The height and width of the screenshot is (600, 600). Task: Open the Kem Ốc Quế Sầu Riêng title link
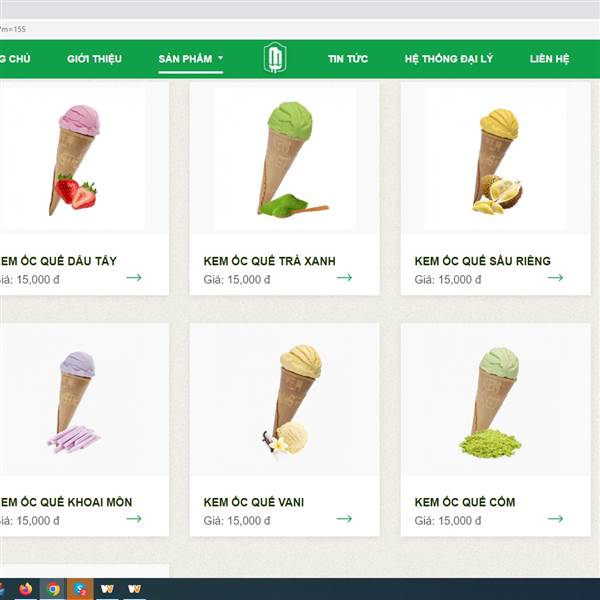pos(483,261)
